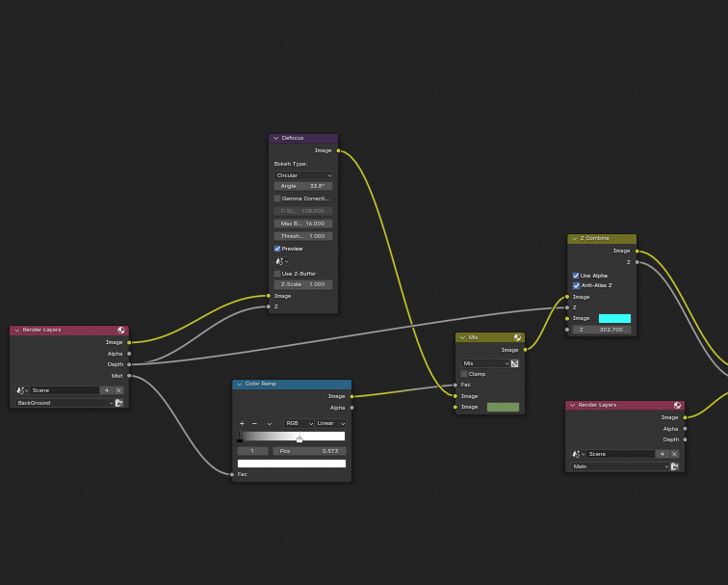Open the Linear interpolation dropdown in Color Ramp
This screenshot has height=585, width=728.
[x=330, y=423]
